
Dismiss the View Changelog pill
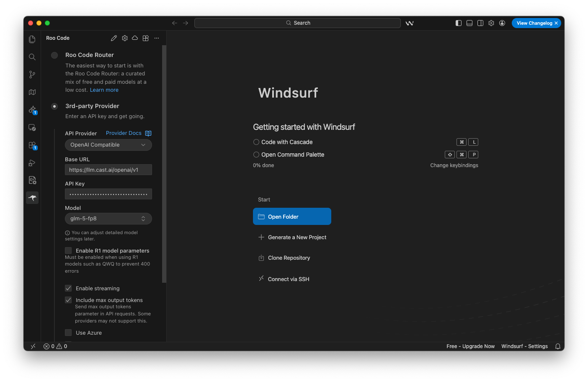(556, 23)
